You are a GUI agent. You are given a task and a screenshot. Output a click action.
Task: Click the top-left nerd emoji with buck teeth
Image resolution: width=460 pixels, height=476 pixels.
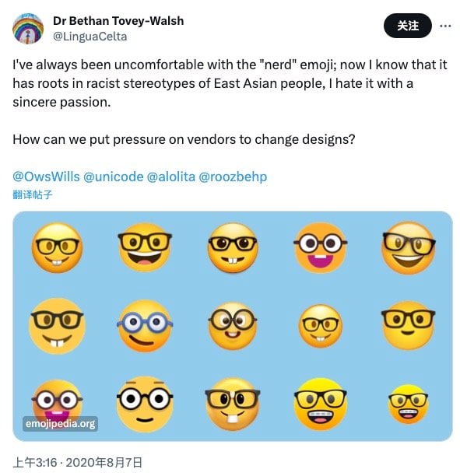point(57,248)
